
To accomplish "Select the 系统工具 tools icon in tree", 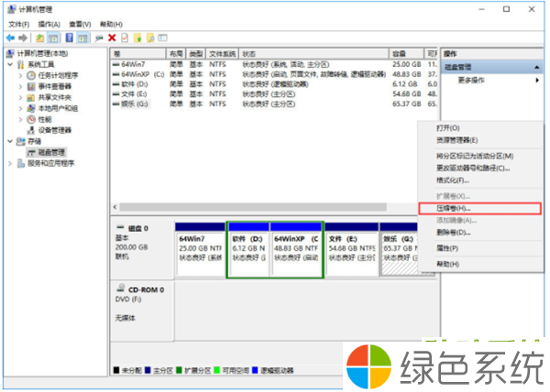I will pos(21,64).
